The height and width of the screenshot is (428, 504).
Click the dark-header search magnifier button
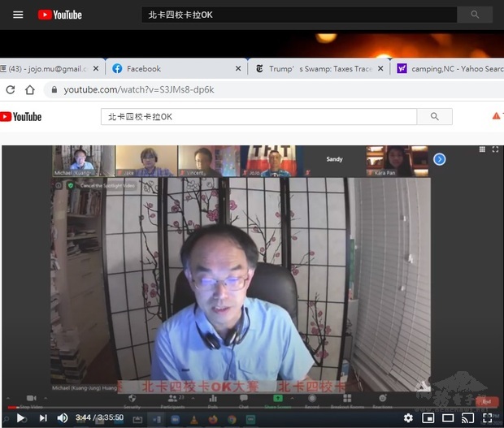475,15
